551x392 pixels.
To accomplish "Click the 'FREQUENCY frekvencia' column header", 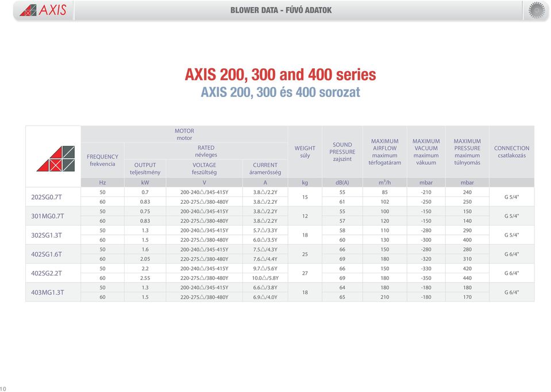I will pos(102,160).
